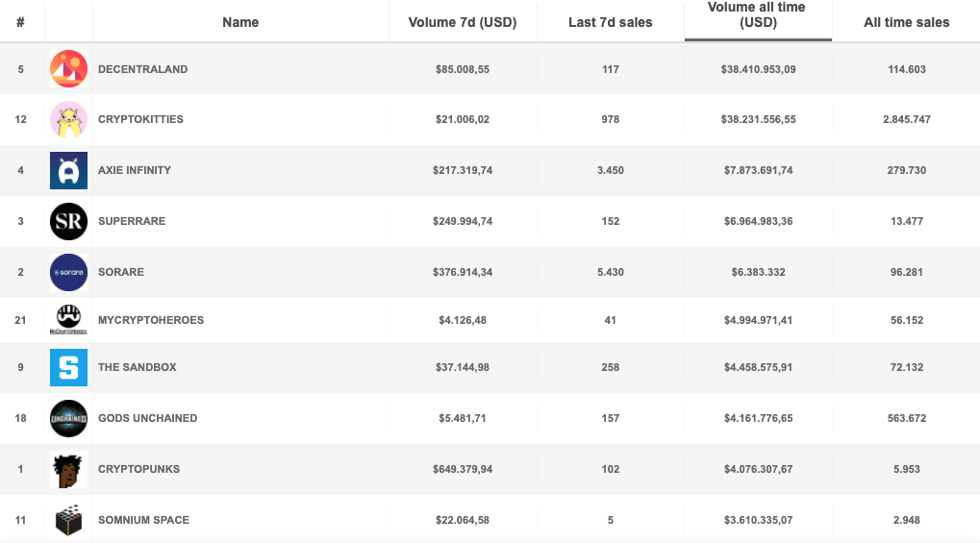Sort table by Name column header

click(x=240, y=22)
